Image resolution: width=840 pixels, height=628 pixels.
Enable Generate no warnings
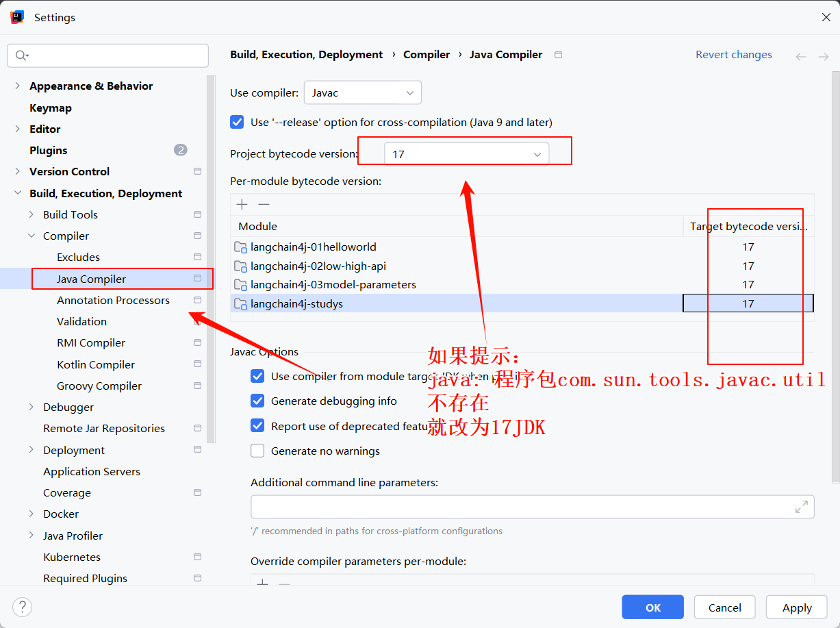[x=257, y=451]
